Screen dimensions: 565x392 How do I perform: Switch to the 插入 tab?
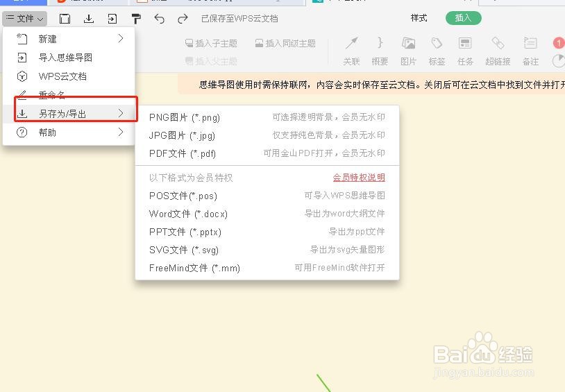464,18
